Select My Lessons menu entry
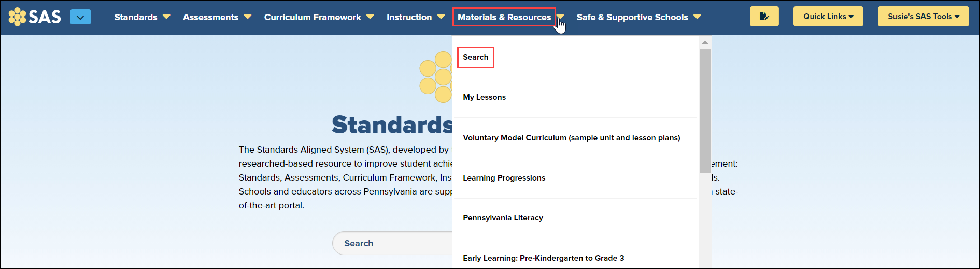The height and width of the screenshot is (269, 980). point(484,97)
